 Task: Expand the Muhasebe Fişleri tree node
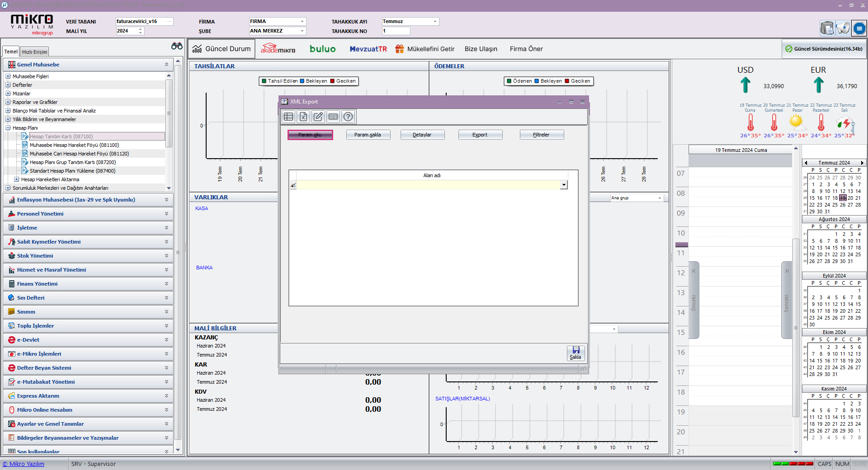click(8, 76)
